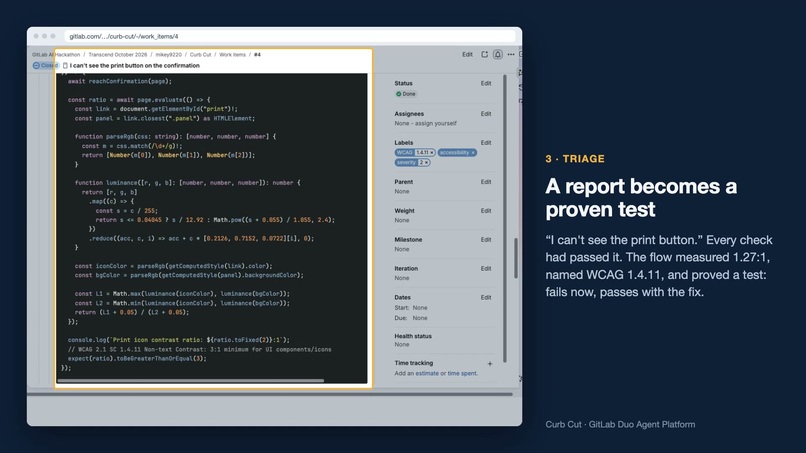Edit the Dates field
Image resolution: width=806 pixels, height=453 pixels.
pyautogui.click(x=486, y=297)
